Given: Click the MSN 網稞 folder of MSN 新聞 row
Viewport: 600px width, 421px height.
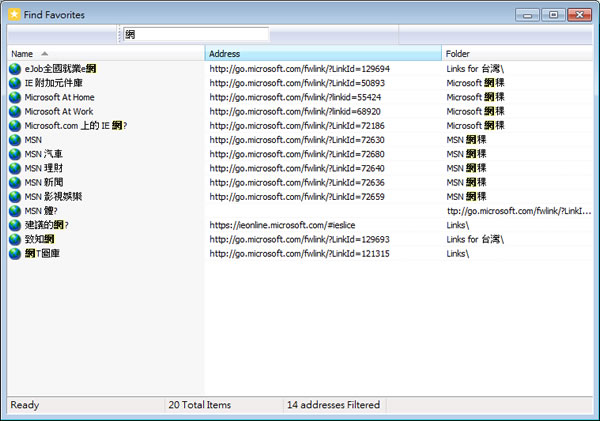Looking at the screenshot, I should point(466,183).
